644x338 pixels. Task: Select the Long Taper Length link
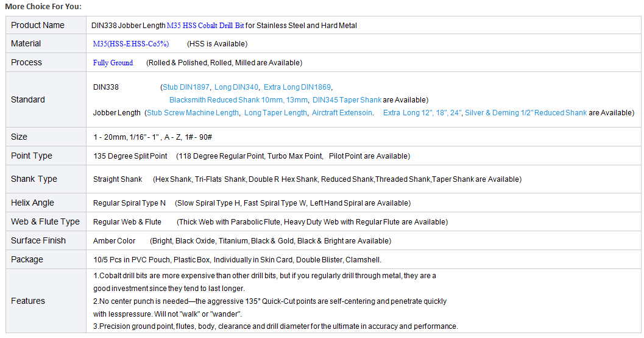[x=275, y=113]
